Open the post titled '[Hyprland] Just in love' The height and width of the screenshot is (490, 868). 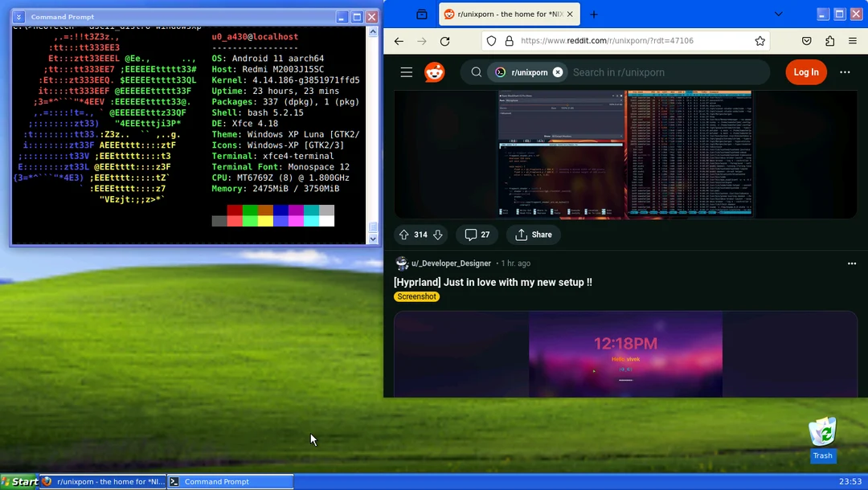[492, 282]
